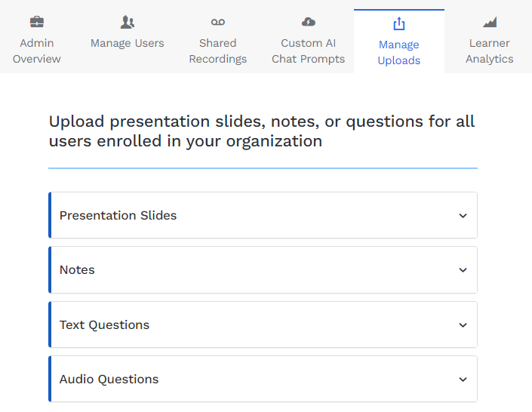Click the Shared Recordings voicemail icon
The width and height of the screenshot is (532, 412).
click(x=218, y=22)
